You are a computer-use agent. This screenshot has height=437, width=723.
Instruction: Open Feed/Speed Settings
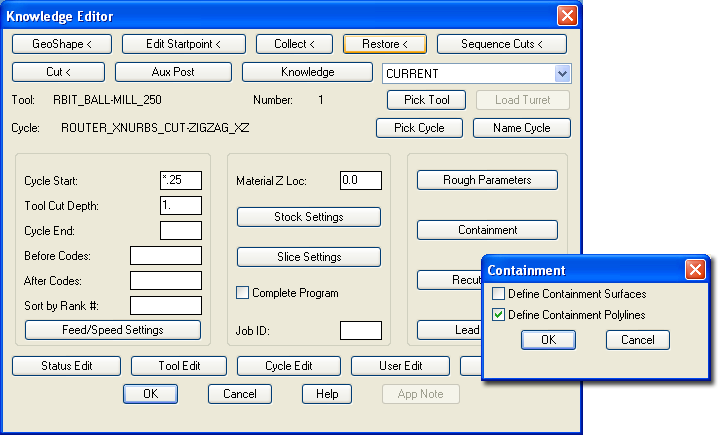[113, 329]
